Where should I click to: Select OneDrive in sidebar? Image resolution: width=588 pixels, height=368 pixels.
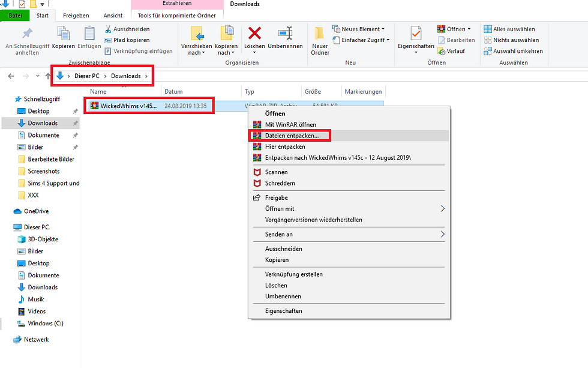[36, 211]
